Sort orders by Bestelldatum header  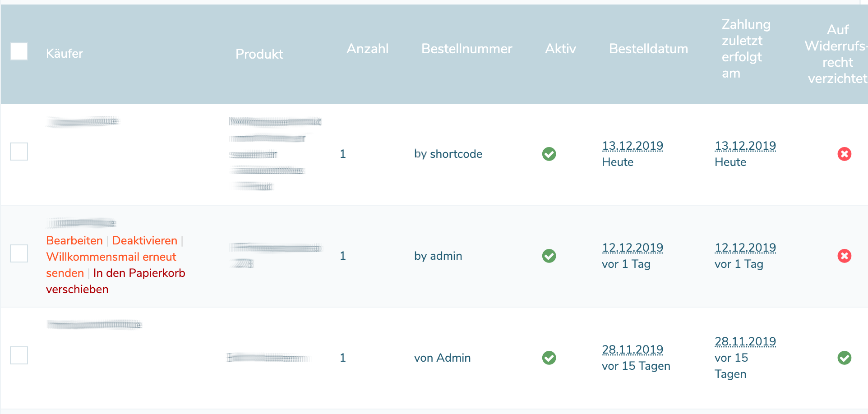click(x=648, y=49)
